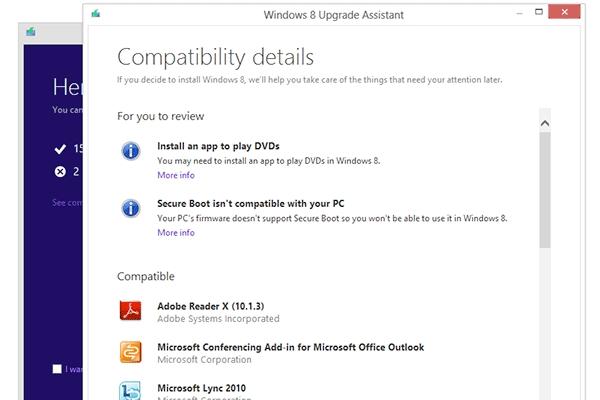Image resolution: width=600 pixels, height=400 pixels.
Task: Close the Windows 8 Upgrade Assistant window
Action: coord(564,12)
